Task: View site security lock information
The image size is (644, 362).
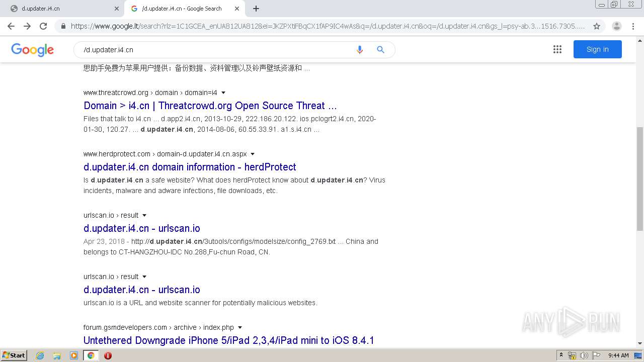Action: point(63,26)
